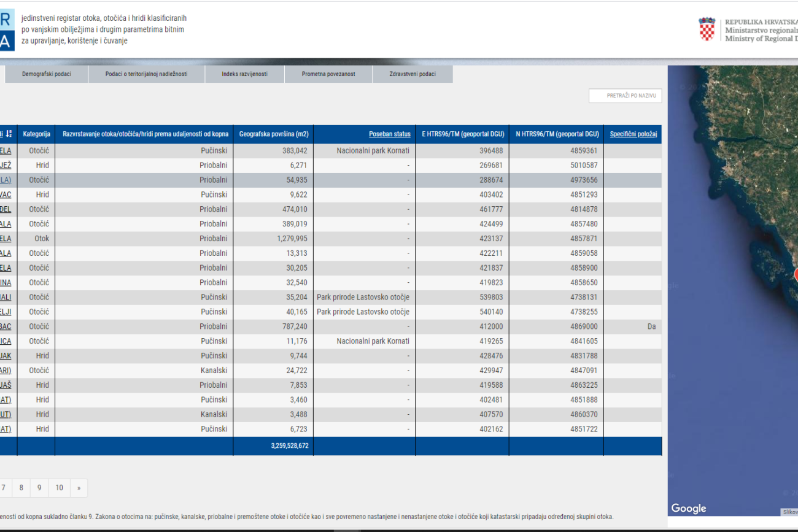Screen dimensions: 798x532
Task: Click the register description header text
Action: (104, 29)
